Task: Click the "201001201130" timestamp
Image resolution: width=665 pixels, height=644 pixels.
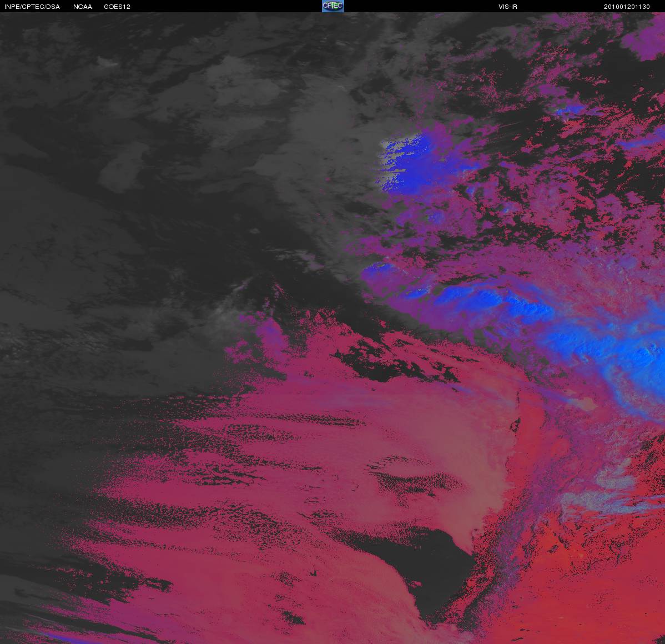Action: click(x=627, y=7)
